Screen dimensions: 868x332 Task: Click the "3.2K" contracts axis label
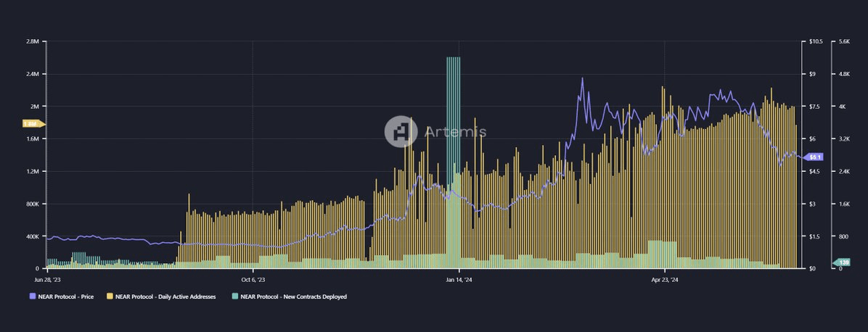pyautogui.click(x=845, y=139)
